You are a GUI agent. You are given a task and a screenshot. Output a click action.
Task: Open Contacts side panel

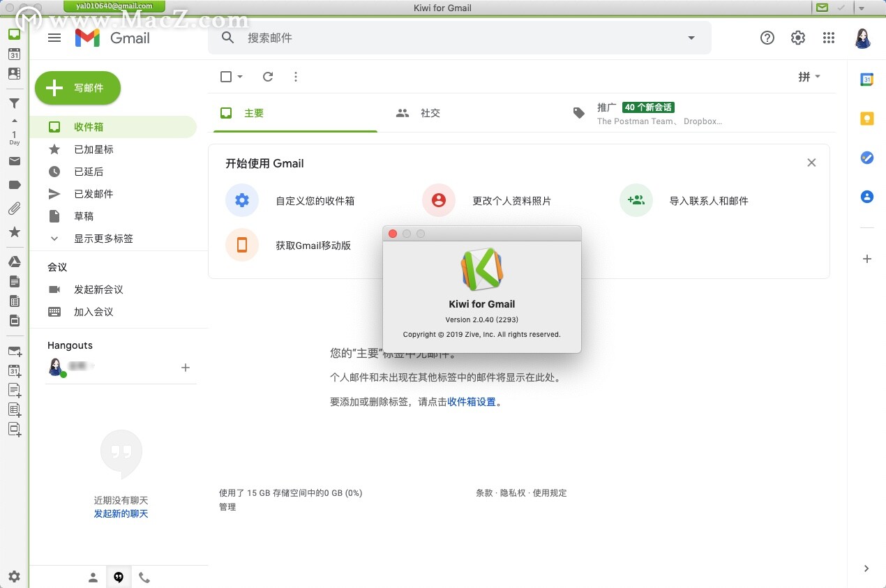pos(866,197)
